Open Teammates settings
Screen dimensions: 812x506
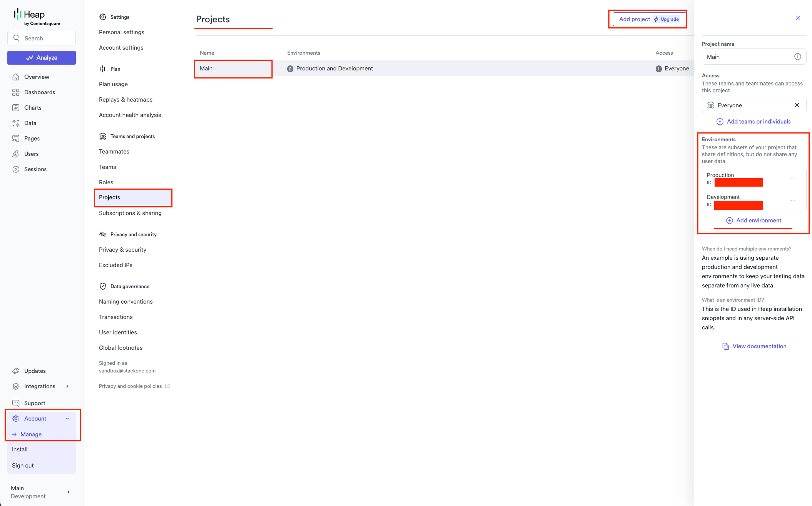coord(114,152)
